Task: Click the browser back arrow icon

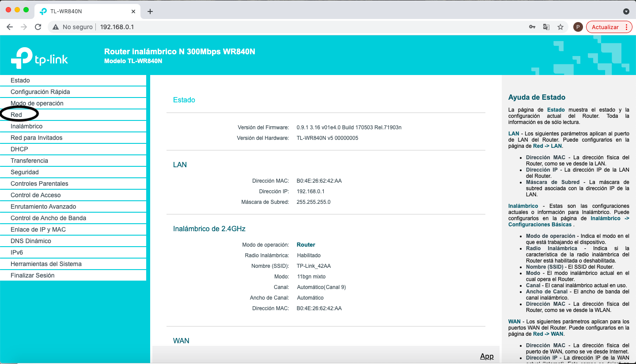Action: click(x=10, y=27)
